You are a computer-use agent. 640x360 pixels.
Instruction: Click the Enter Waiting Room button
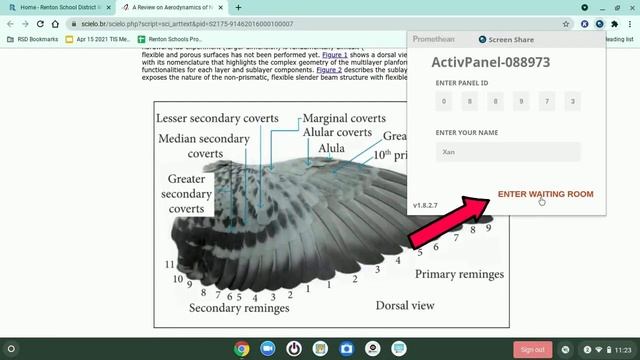[x=545, y=194]
